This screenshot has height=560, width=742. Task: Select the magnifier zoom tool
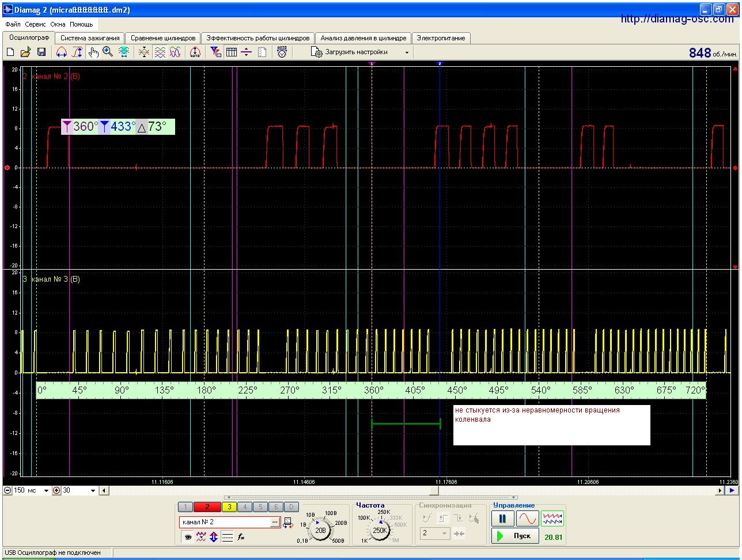(108, 52)
